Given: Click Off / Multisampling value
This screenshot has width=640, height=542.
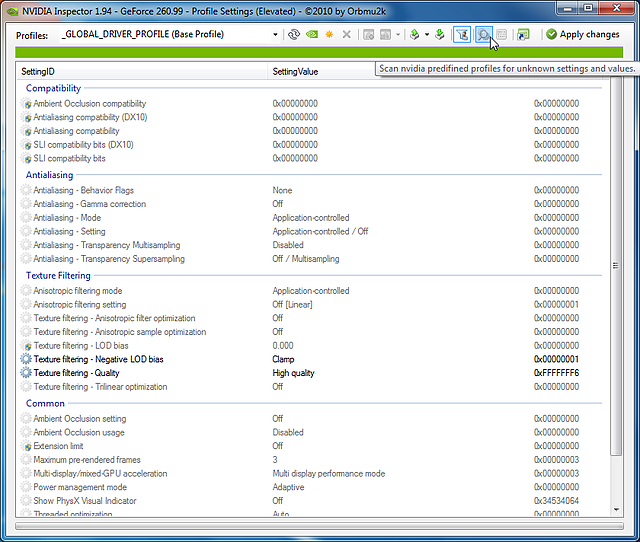Looking at the screenshot, I should click(306, 259).
